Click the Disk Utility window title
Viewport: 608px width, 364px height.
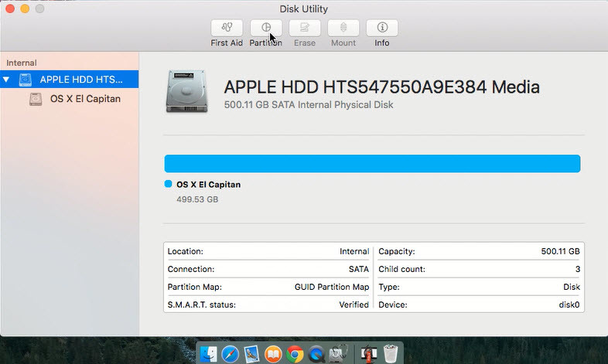click(303, 9)
